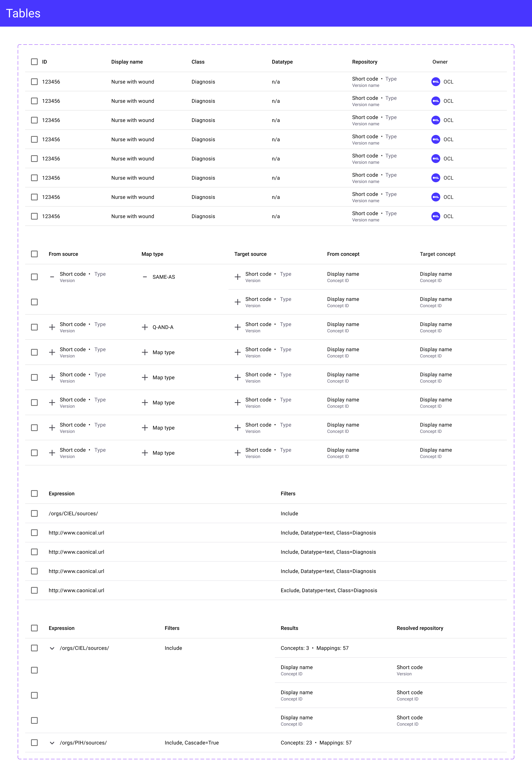Click the Resolved repository column header
This screenshot has height=777, width=532.
point(420,628)
